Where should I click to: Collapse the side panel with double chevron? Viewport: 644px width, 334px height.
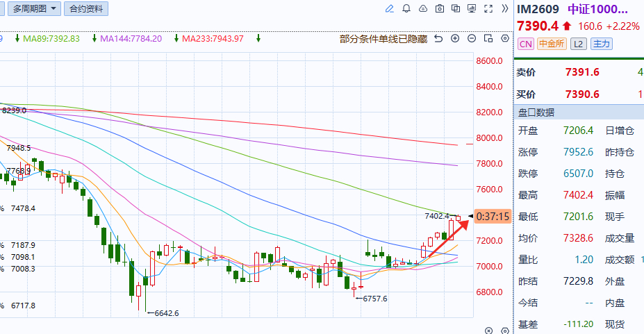point(505,8)
